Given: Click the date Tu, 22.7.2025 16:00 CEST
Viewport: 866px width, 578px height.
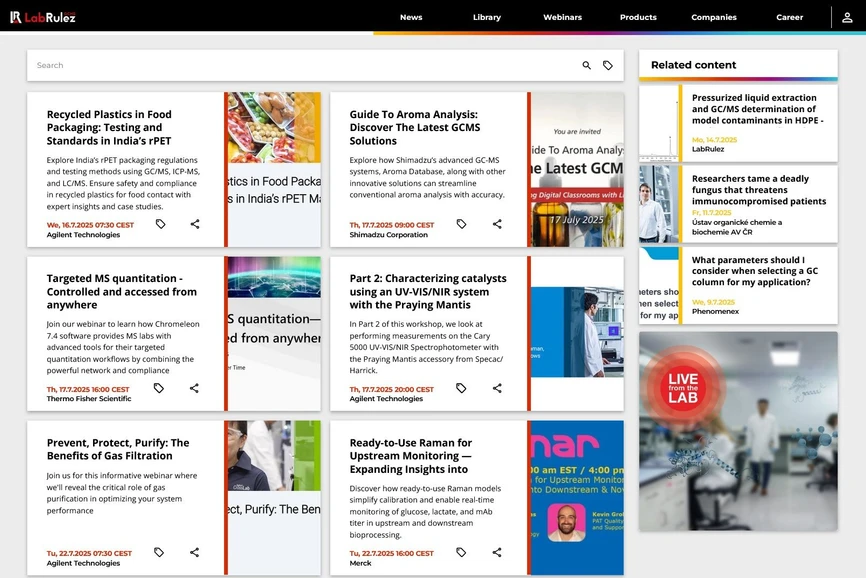Looking at the screenshot, I should (x=392, y=553).
